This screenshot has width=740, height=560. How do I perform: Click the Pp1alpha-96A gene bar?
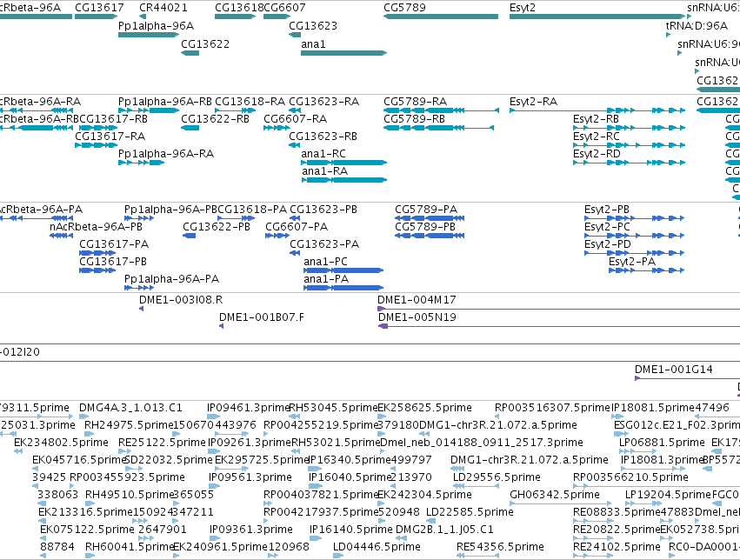click(x=149, y=35)
